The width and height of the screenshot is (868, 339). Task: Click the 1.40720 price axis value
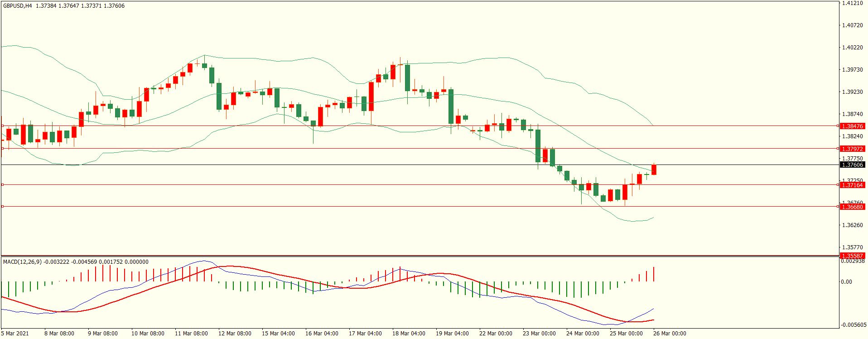(852, 25)
